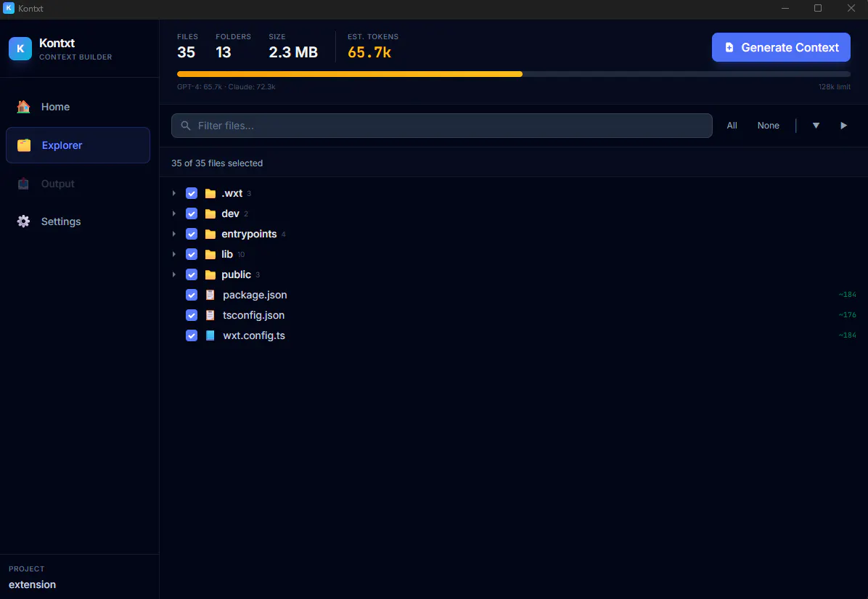The image size is (868, 599).
Task: Click the entrypoints folder name
Action: (249, 235)
